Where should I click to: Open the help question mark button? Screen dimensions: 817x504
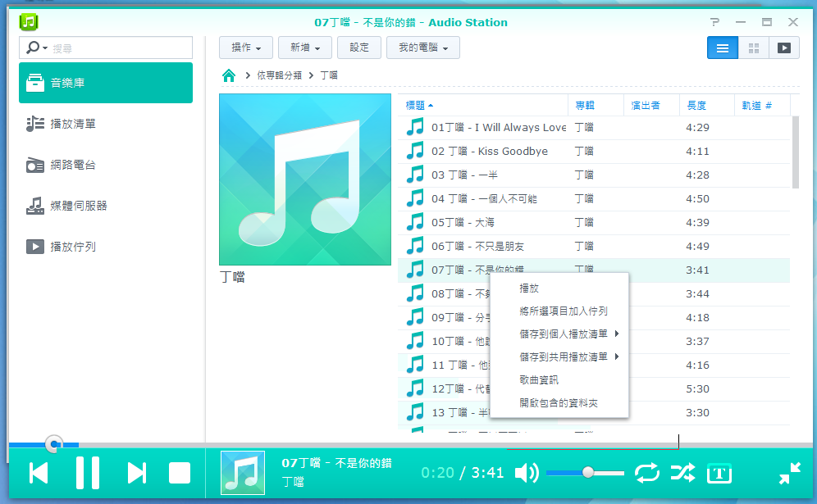click(x=715, y=22)
